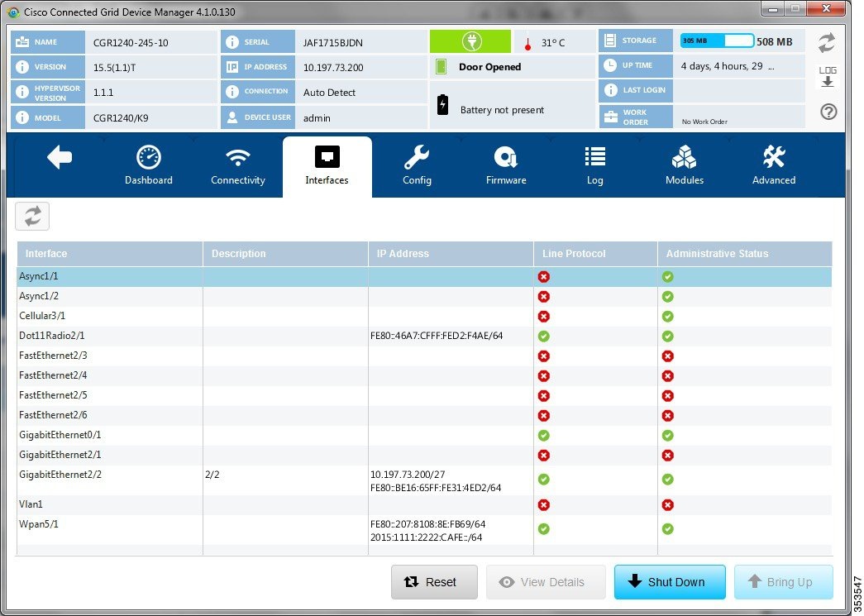Click the Last Login info icon
Image resolution: width=864 pixels, height=616 pixels.
point(610,90)
